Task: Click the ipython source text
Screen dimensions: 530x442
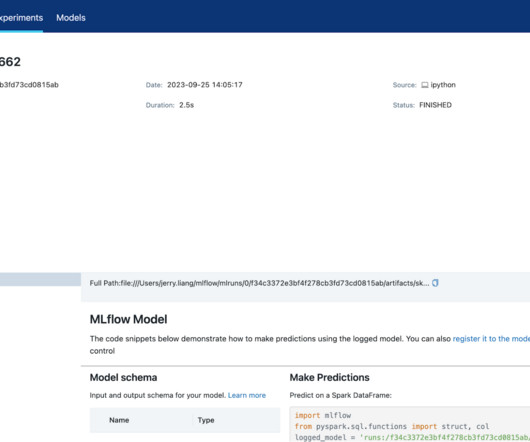Action: [x=443, y=85]
